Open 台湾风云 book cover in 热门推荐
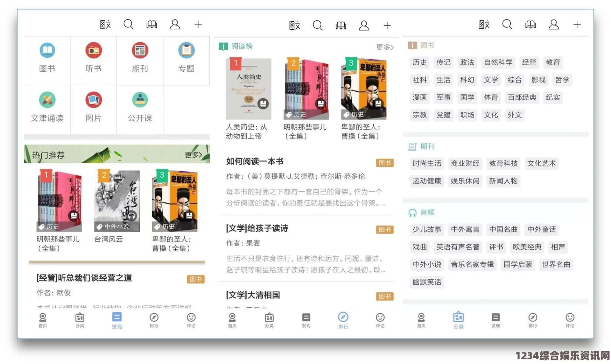Viewport: 611px width, 364px height. (117, 201)
